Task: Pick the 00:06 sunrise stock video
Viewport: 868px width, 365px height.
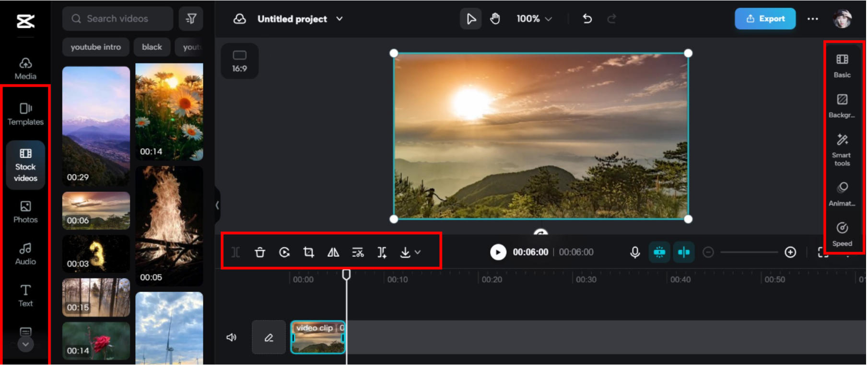Action: click(96, 211)
